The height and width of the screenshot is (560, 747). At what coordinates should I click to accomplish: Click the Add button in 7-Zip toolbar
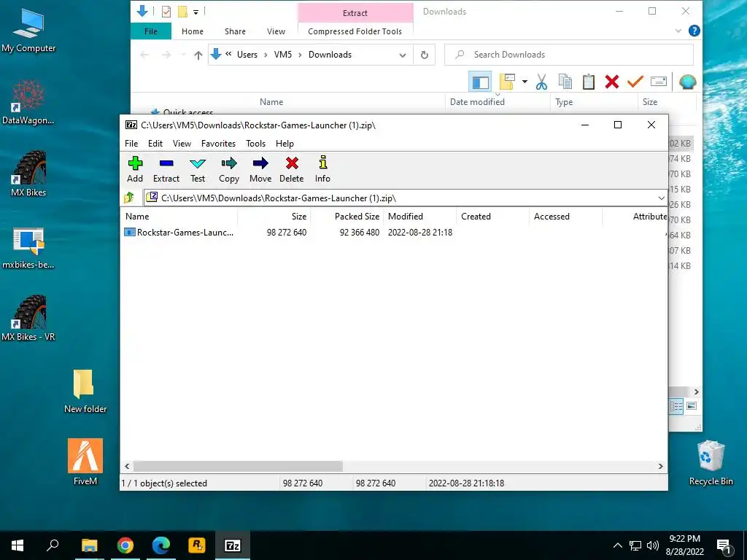point(135,169)
